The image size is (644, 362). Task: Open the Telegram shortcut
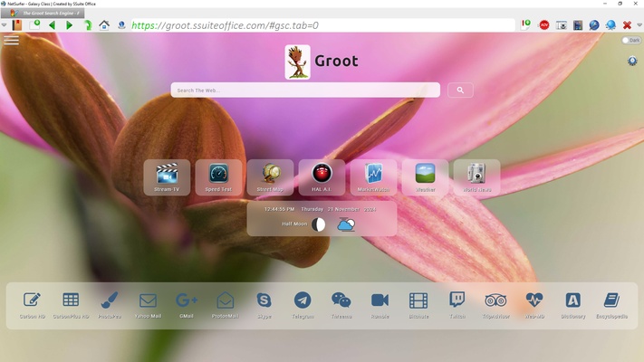coord(303,305)
